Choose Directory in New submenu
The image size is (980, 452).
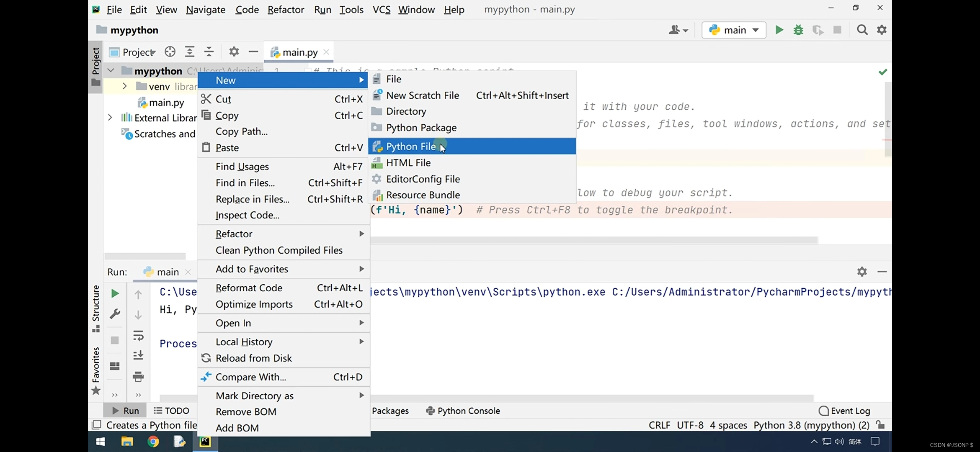(x=472, y=111)
